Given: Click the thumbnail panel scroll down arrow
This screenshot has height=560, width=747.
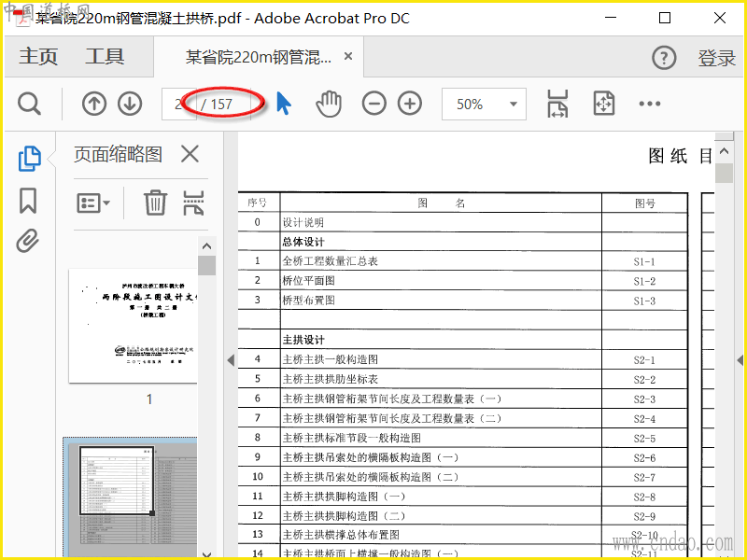Looking at the screenshot, I should coord(206,554).
